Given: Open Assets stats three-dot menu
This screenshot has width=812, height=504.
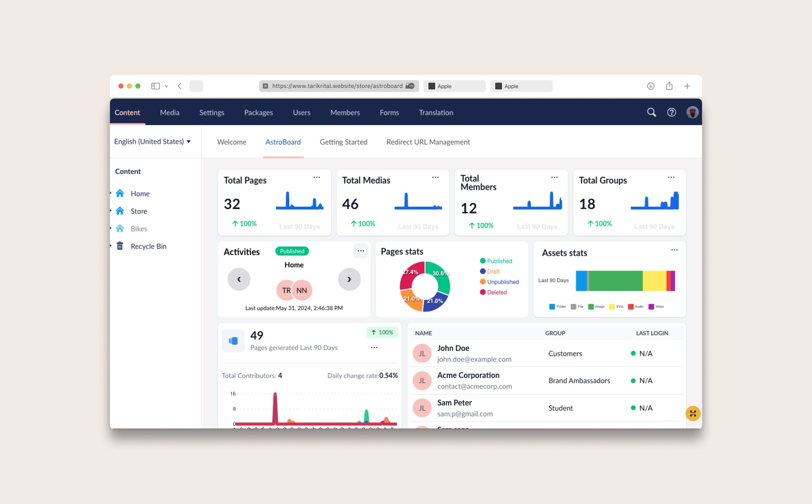Looking at the screenshot, I should [x=675, y=250].
